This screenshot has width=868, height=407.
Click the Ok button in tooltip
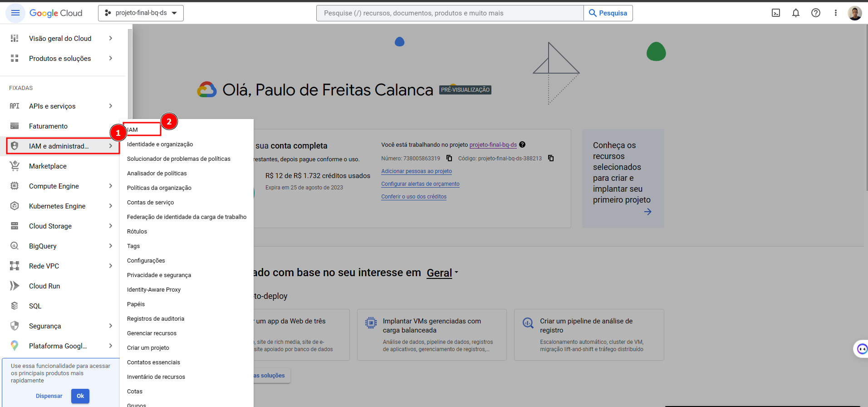[80, 396]
